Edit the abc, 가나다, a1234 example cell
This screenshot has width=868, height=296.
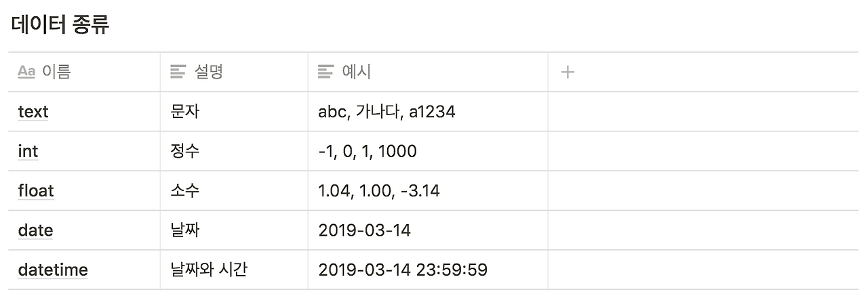pos(428,112)
